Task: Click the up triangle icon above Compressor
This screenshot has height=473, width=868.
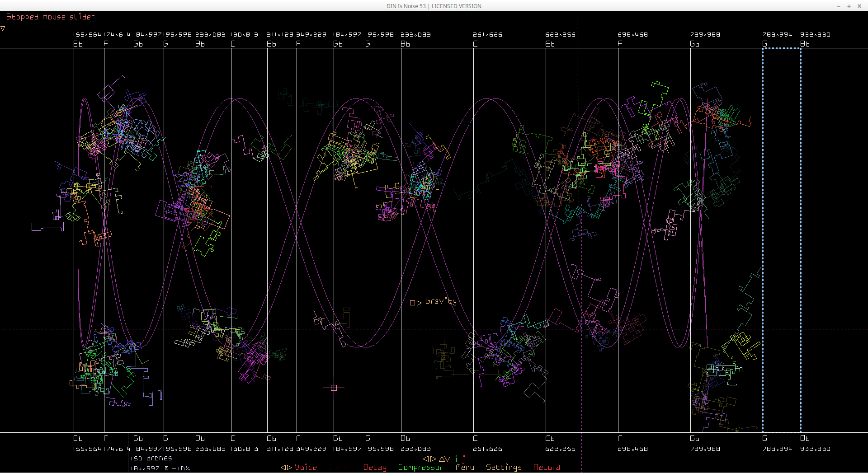Action: tap(442, 459)
